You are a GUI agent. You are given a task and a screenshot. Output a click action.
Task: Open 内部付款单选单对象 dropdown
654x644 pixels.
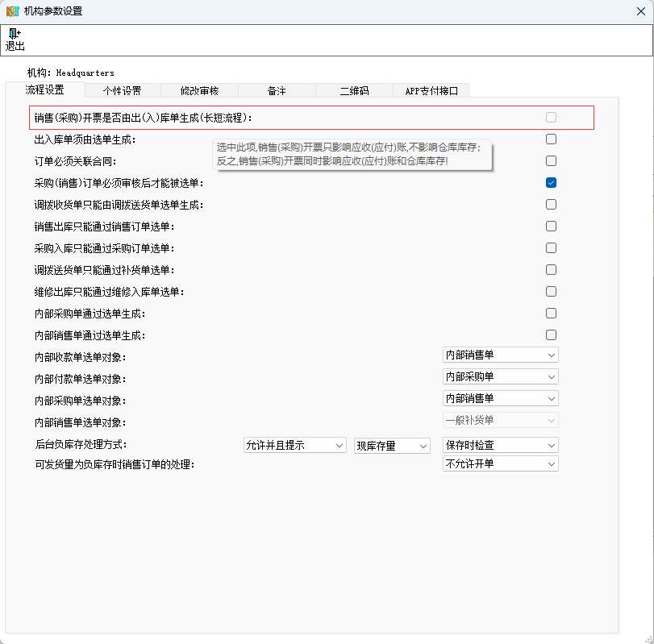point(501,377)
